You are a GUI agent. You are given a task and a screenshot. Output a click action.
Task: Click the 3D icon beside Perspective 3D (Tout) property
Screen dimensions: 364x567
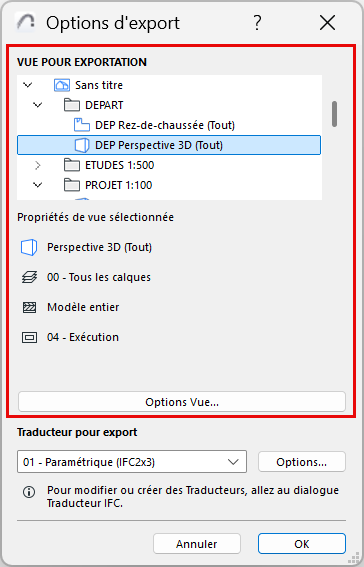pyautogui.click(x=29, y=247)
